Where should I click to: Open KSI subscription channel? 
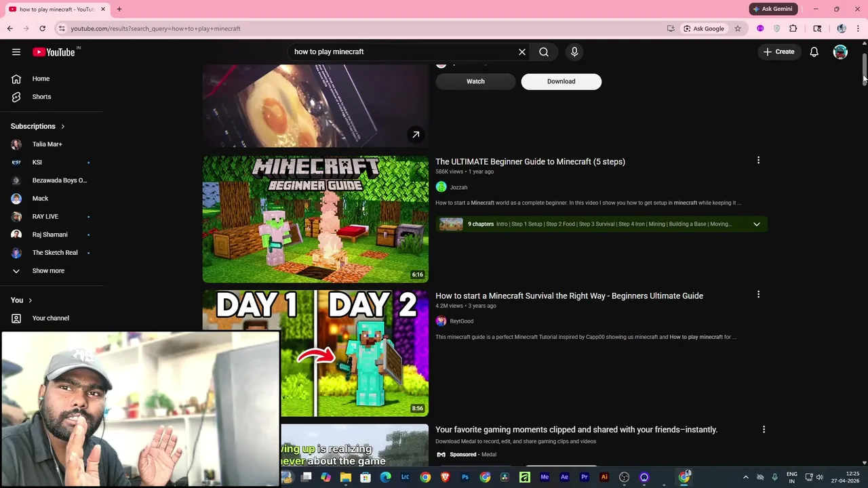37,162
